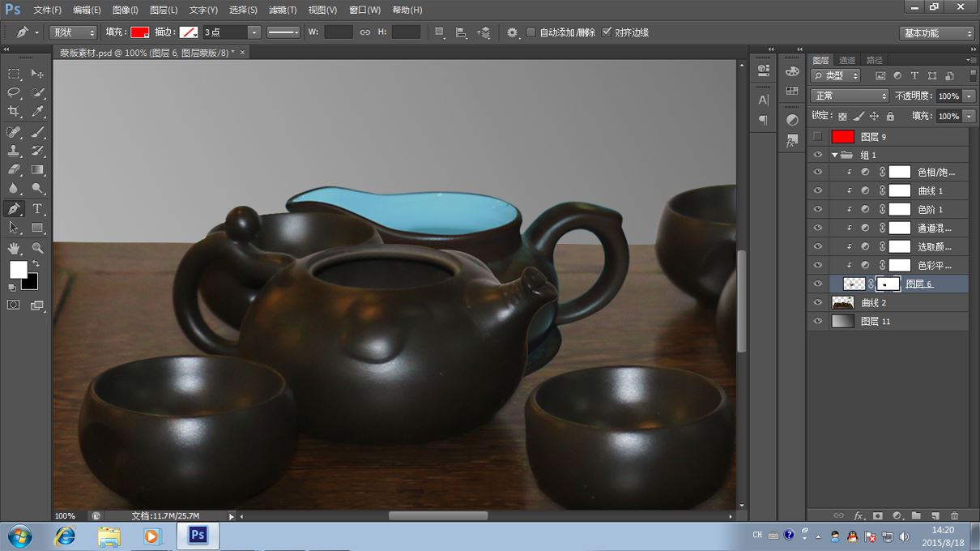
Task: Select the Crop tool
Action: pyautogui.click(x=15, y=112)
